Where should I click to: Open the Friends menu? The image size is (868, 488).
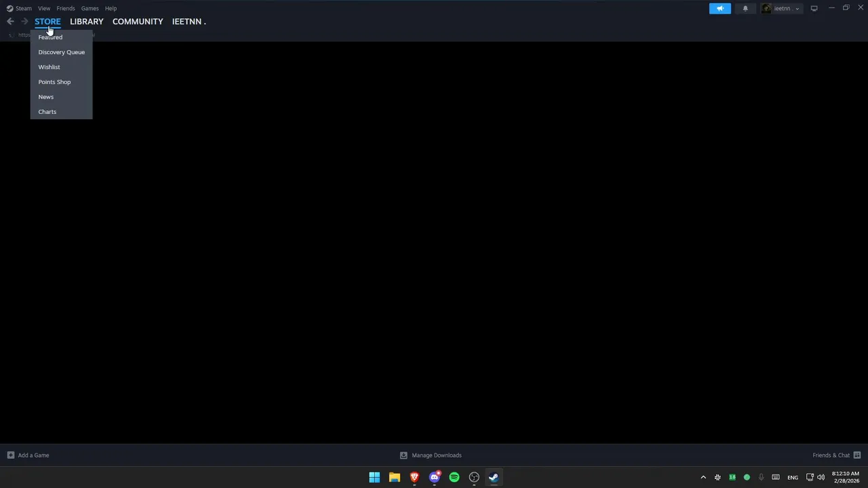click(66, 8)
